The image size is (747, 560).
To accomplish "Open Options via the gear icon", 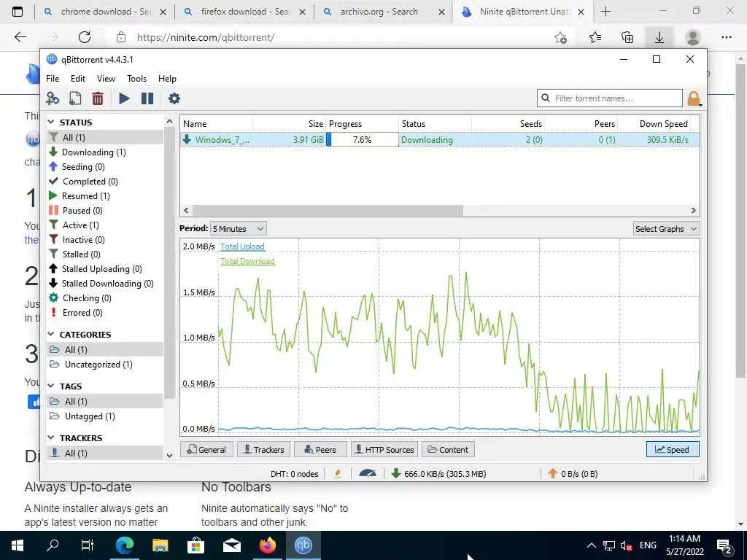I will coord(174,98).
